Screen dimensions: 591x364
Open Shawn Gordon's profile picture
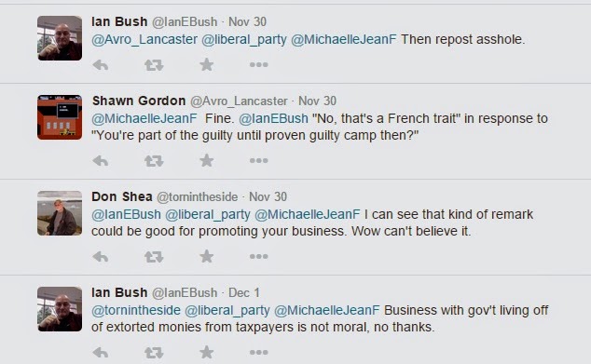click(x=60, y=117)
